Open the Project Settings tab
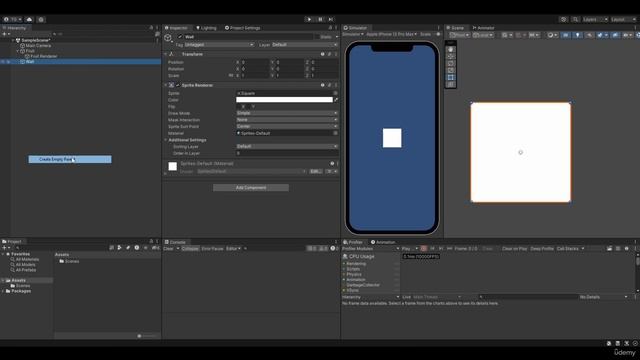Viewport: 640px width, 360px height. tap(242, 28)
